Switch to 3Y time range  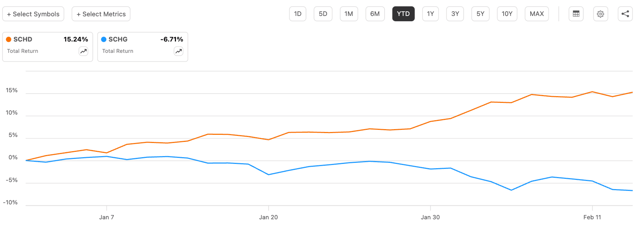click(455, 14)
